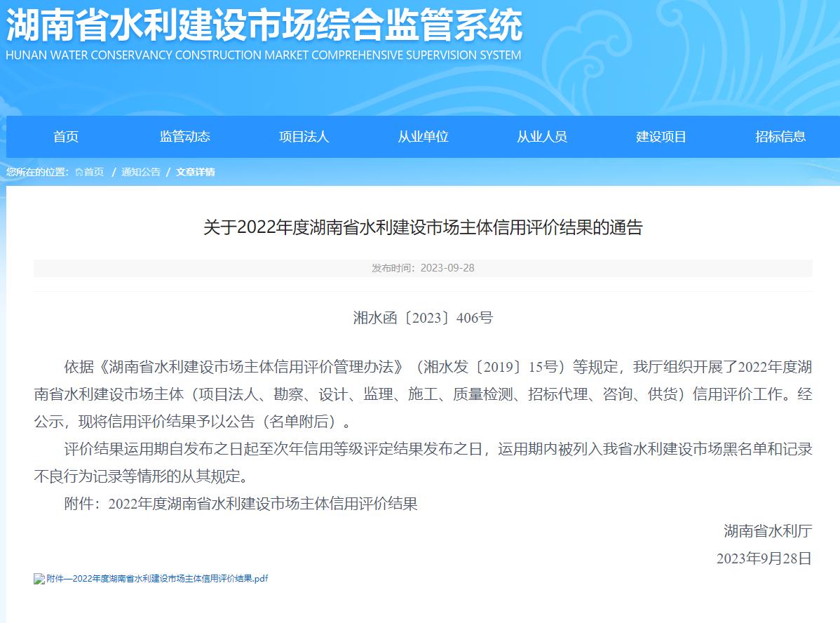Go to 项目法人 section
The width and height of the screenshot is (840, 623).
coord(304,137)
